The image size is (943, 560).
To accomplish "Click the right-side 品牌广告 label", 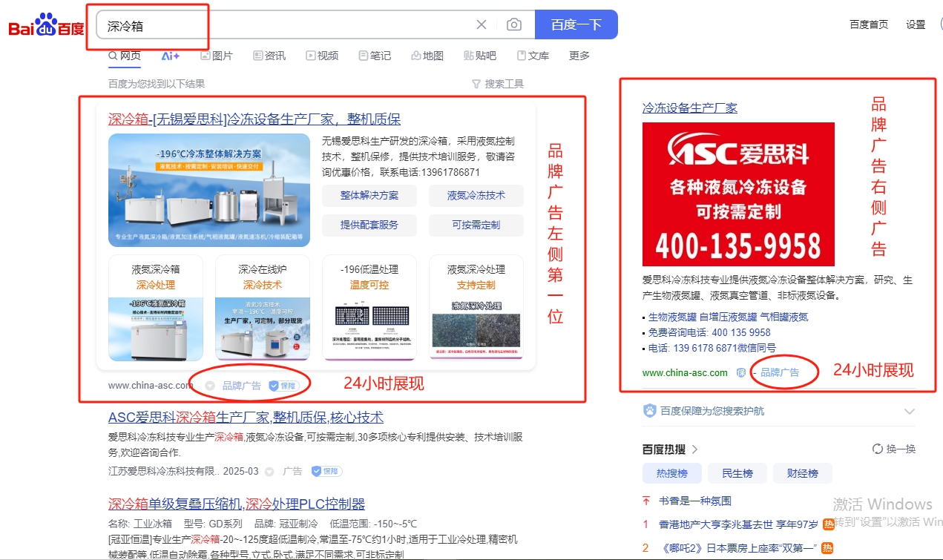I will 780,372.
